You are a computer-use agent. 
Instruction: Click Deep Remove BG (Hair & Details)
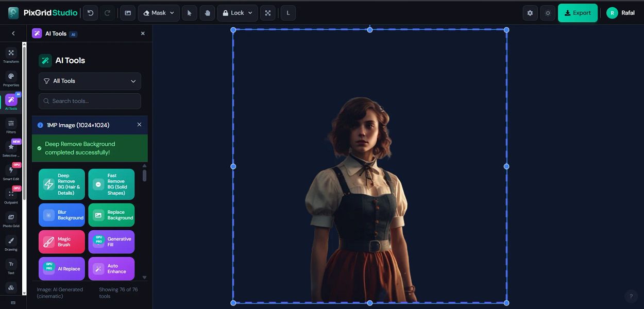pyautogui.click(x=62, y=184)
